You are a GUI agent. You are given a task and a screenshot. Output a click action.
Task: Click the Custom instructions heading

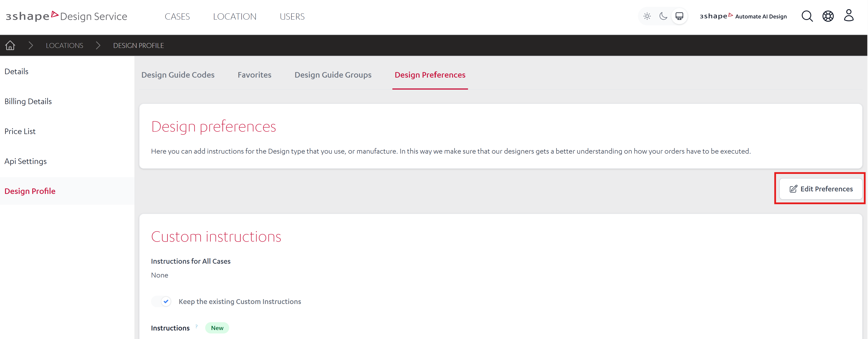point(216,236)
